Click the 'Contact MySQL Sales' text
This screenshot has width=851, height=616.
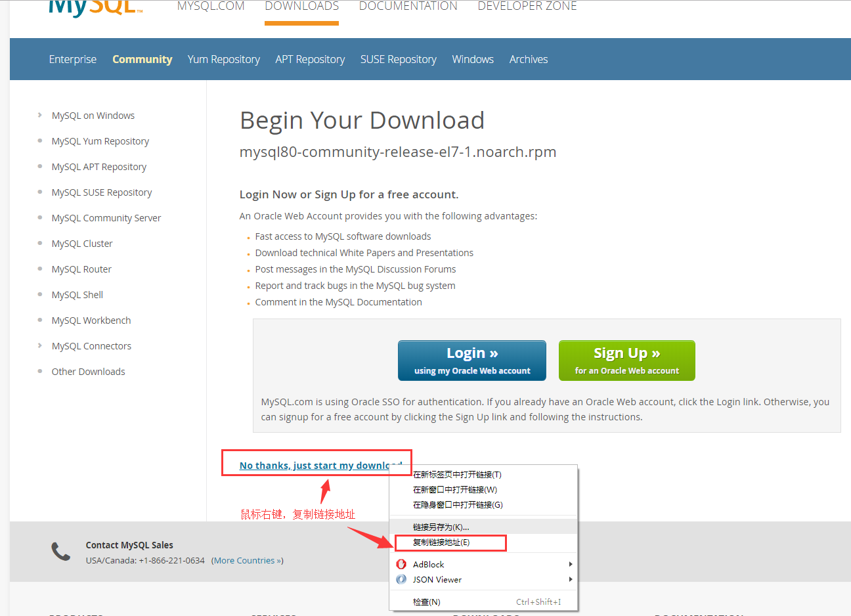pyautogui.click(x=129, y=545)
